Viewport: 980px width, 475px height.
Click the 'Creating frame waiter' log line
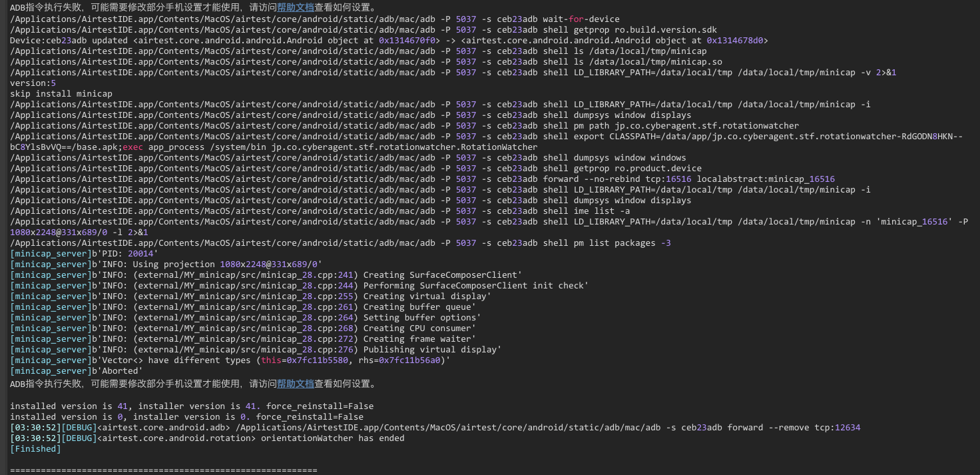[x=243, y=339]
